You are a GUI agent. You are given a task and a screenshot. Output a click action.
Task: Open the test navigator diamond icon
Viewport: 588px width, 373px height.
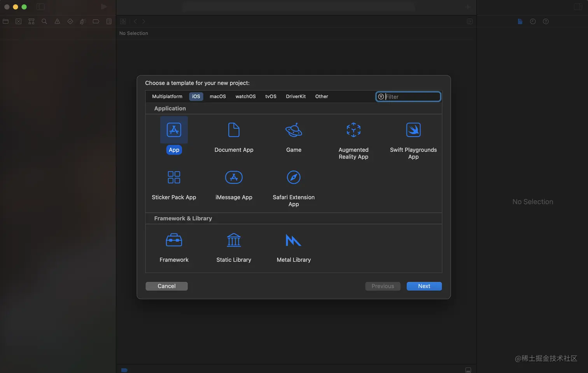tap(70, 21)
